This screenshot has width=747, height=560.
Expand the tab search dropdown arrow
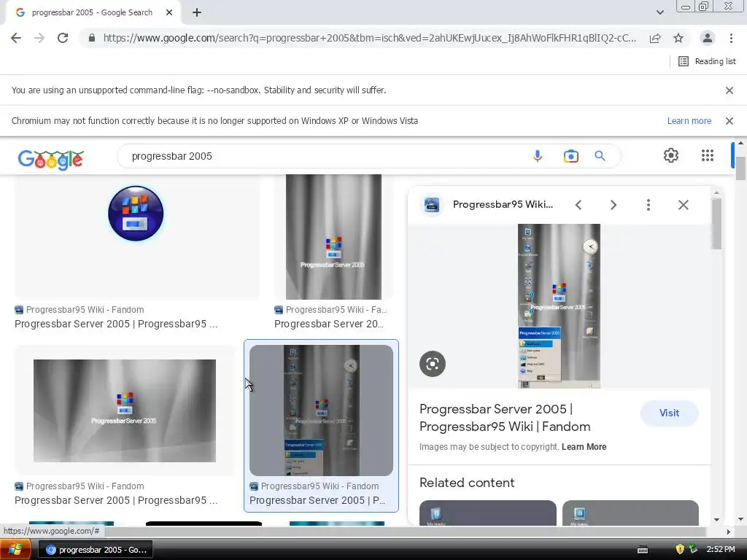(659, 12)
